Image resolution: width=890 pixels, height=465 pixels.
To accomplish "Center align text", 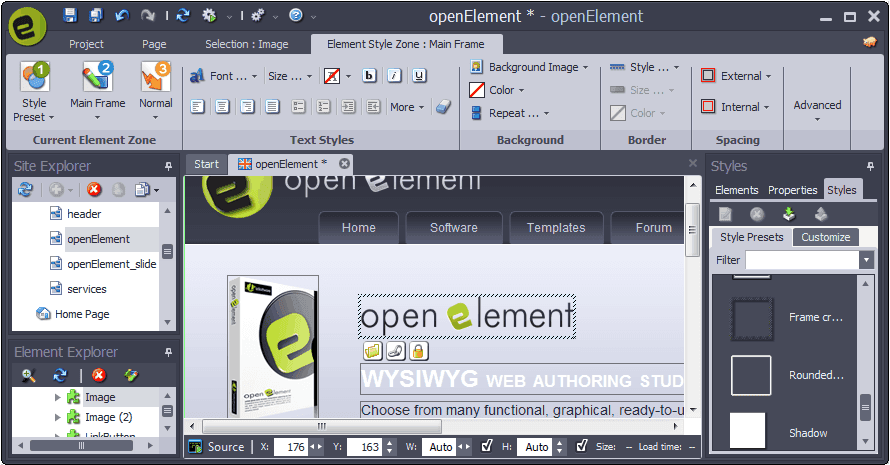I will coord(222,107).
